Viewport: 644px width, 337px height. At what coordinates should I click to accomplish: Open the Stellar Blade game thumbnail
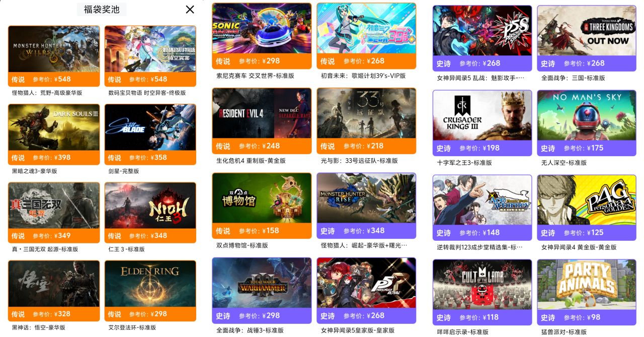tap(150, 127)
